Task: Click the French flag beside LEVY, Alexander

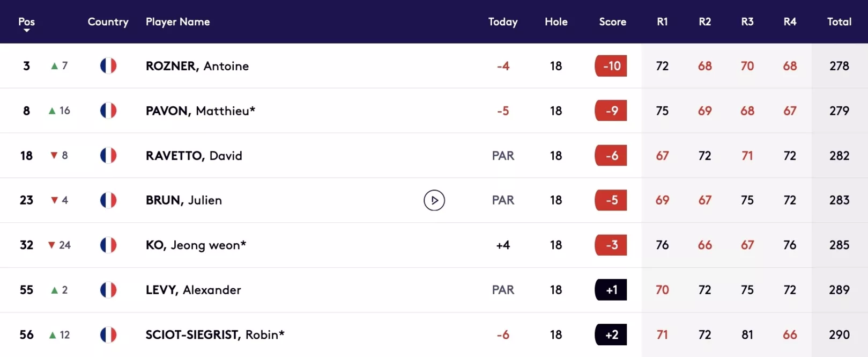Action: coord(108,290)
